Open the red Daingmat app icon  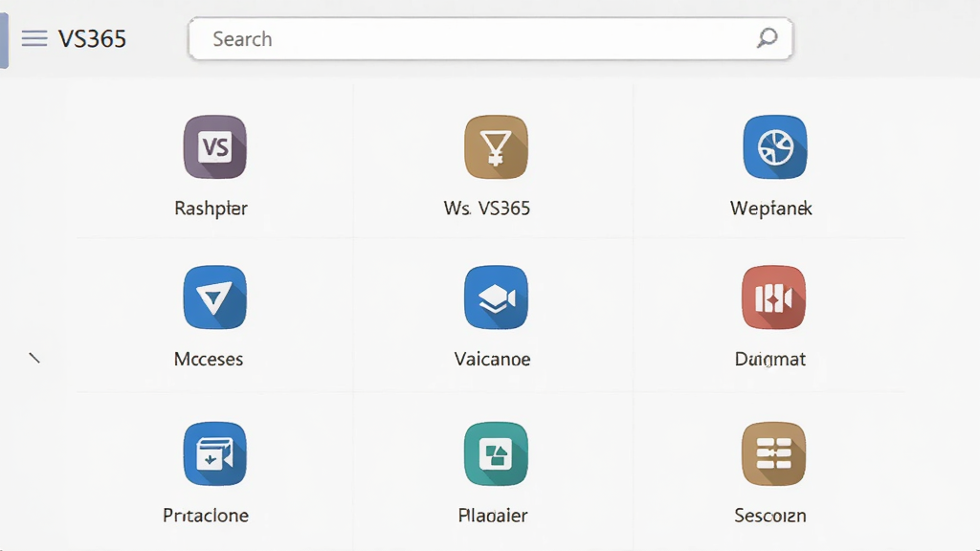click(773, 298)
